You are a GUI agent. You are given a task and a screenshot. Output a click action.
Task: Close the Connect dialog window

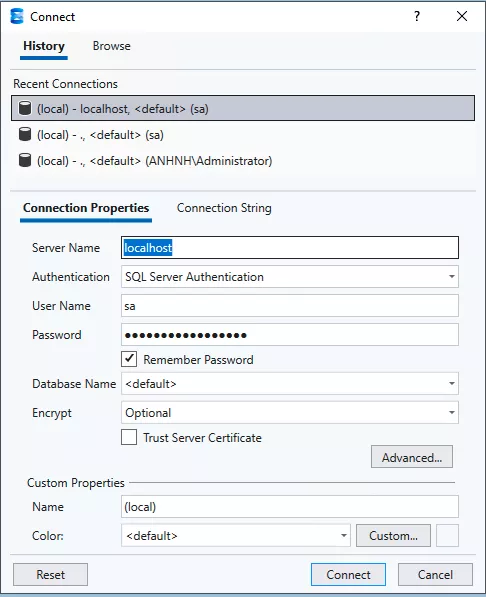click(462, 16)
